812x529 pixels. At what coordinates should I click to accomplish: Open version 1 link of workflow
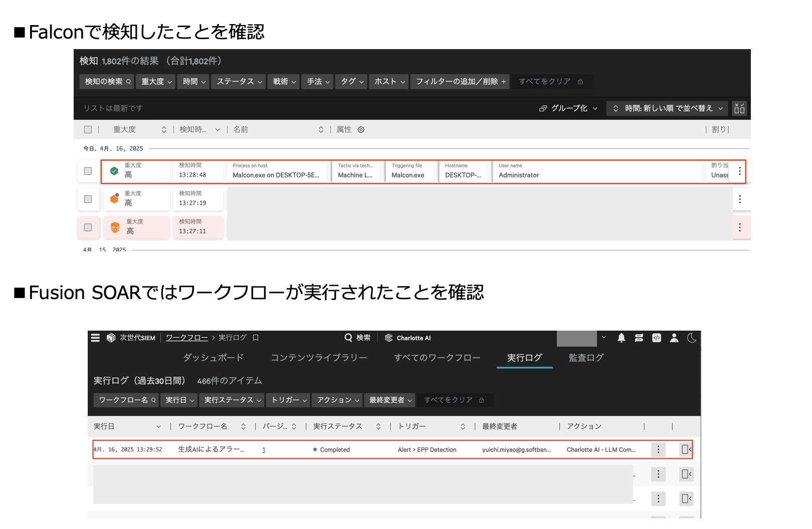tap(264, 450)
